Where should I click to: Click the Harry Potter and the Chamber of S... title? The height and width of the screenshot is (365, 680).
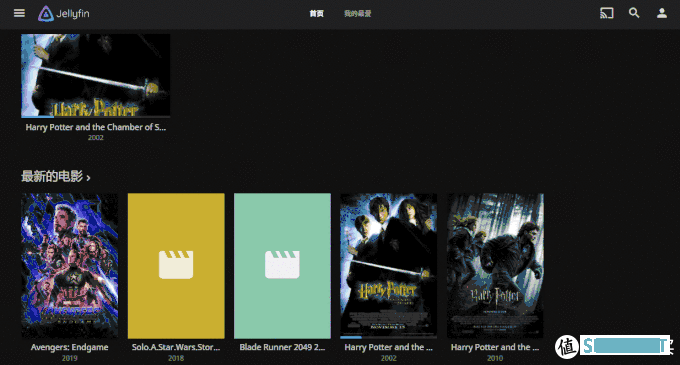95,127
